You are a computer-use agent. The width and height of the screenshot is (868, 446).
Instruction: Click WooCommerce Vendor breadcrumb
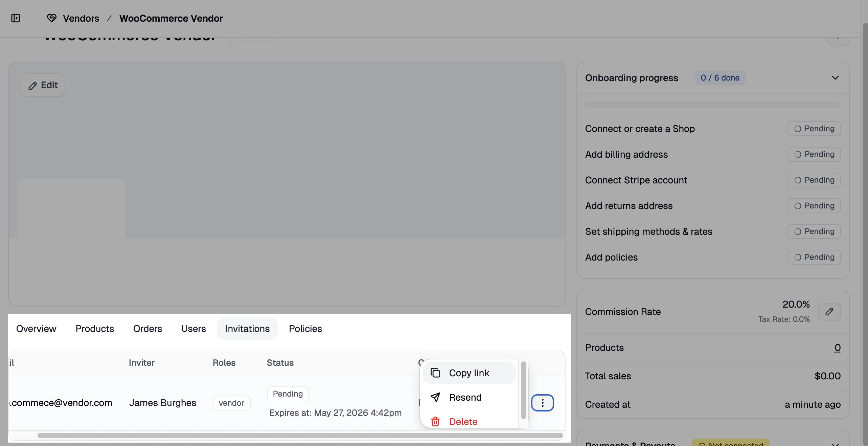click(x=171, y=18)
